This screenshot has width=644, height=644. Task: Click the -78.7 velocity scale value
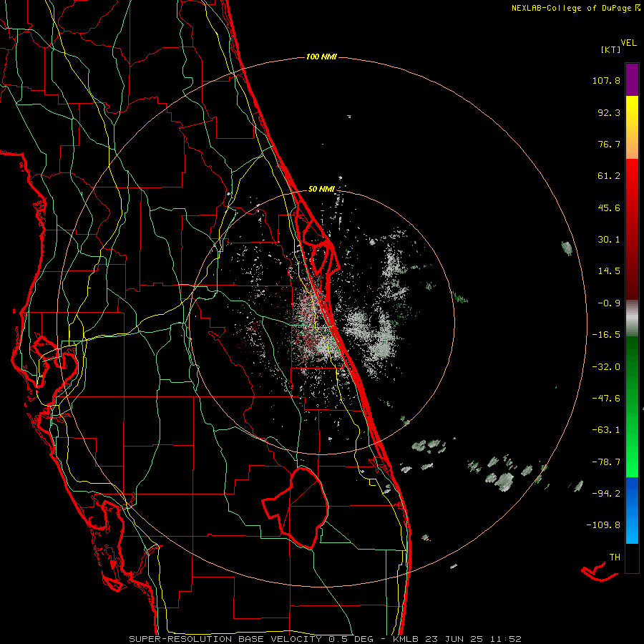click(x=606, y=462)
